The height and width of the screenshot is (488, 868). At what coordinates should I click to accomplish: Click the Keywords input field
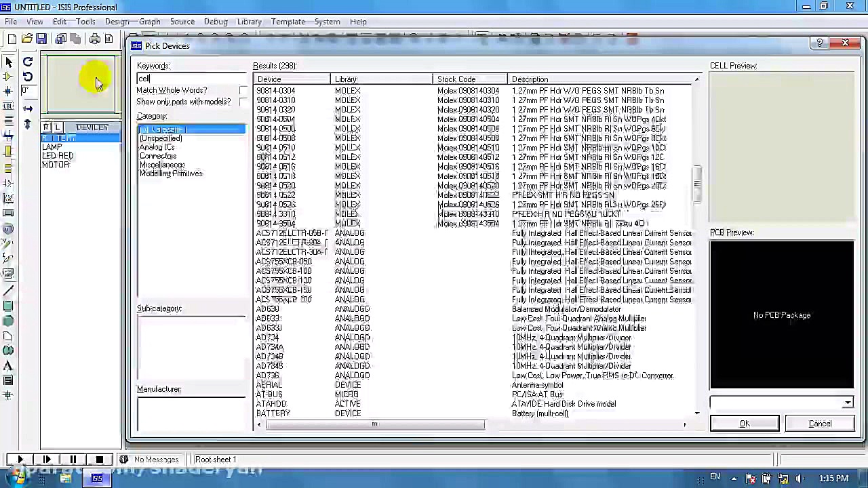pos(191,79)
